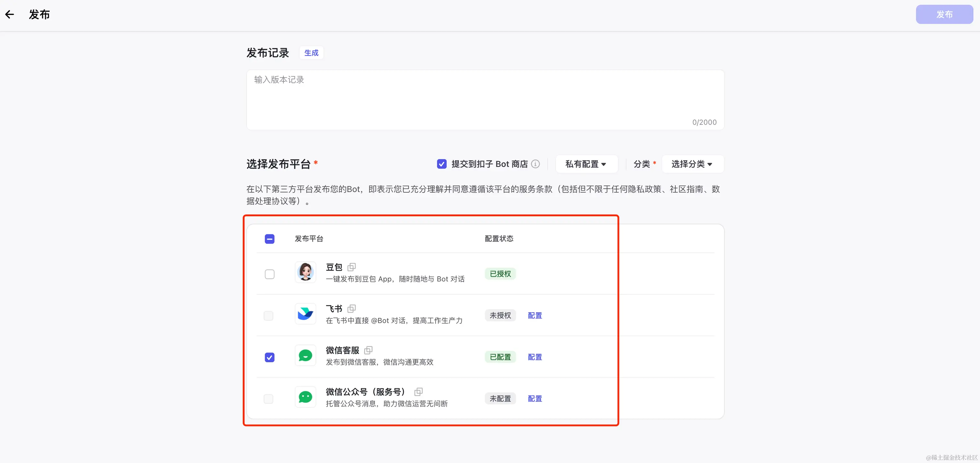
Task: Click the copy icon beside 微信客服
Action: (x=368, y=350)
